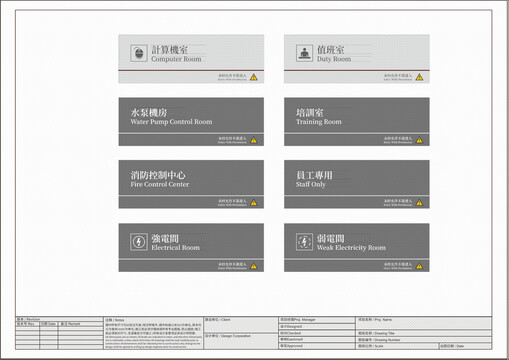The height and width of the screenshot is (360, 509).
Task: Click the warning triangle on the Training Room sign
Action: [x=419, y=140]
